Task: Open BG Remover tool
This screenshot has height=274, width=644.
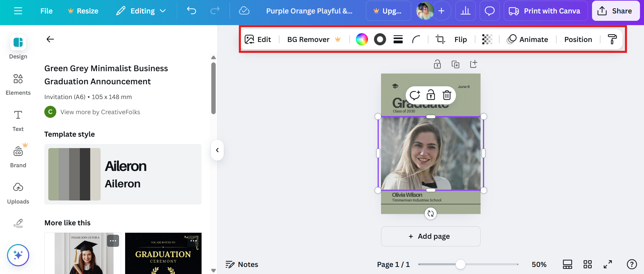Action: pos(314,40)
